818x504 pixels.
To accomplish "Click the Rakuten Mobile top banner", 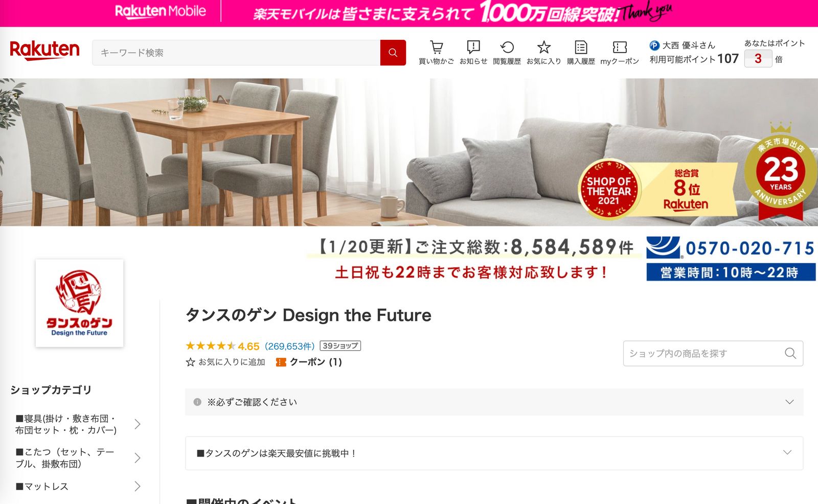I will coord(409,13).
